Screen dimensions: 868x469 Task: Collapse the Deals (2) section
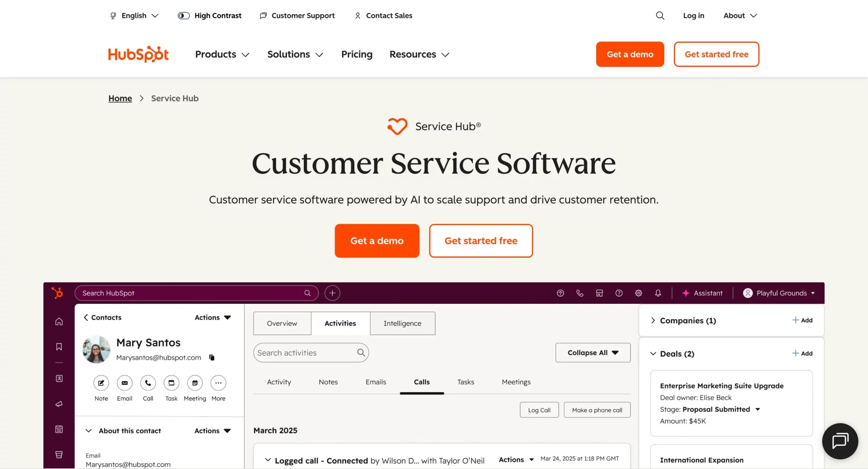pyautogui.click(x=653, y=354)
